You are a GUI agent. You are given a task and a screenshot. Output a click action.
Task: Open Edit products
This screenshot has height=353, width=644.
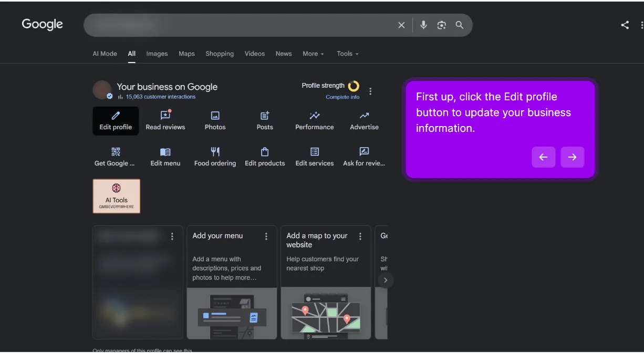coord(265,157)
